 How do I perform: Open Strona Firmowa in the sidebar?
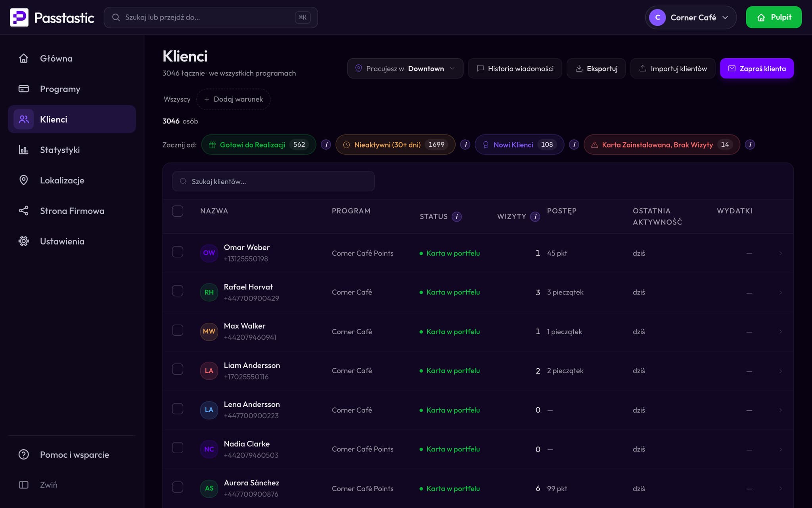click(x=72, y=211)
